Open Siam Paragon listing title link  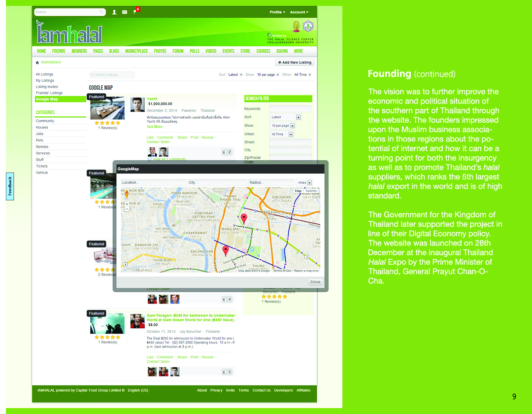[x=191, y=317]
